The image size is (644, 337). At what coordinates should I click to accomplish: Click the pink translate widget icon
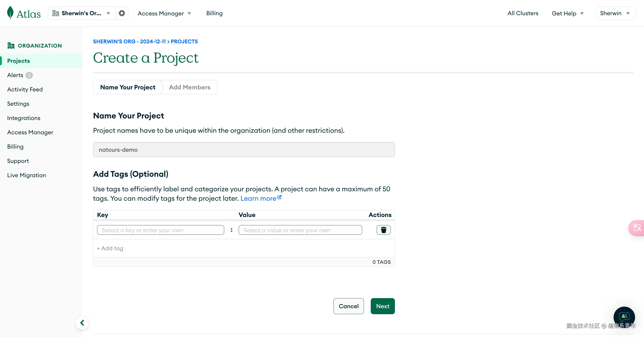(x=637, y=228)
